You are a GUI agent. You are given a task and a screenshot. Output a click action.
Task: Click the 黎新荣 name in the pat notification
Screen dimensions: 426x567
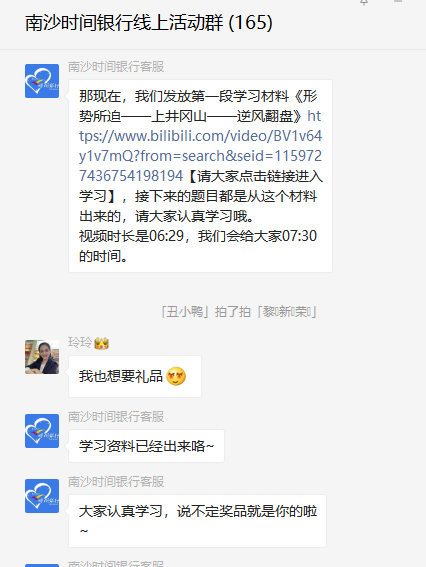pos(287,312)
